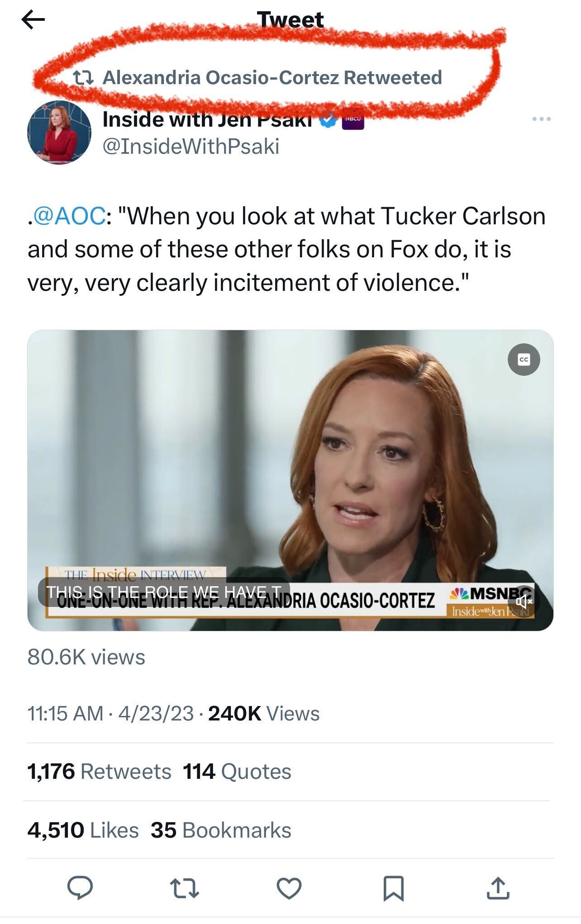Like the tweet with heart icon
Screen dimensions: 581x924
pos(289,888)
